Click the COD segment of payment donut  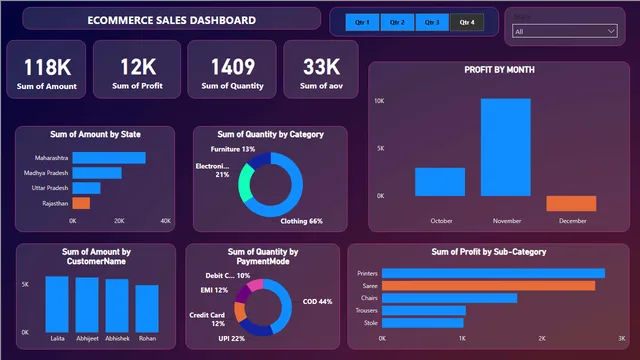pyautogui.click(x=286, y=304)
